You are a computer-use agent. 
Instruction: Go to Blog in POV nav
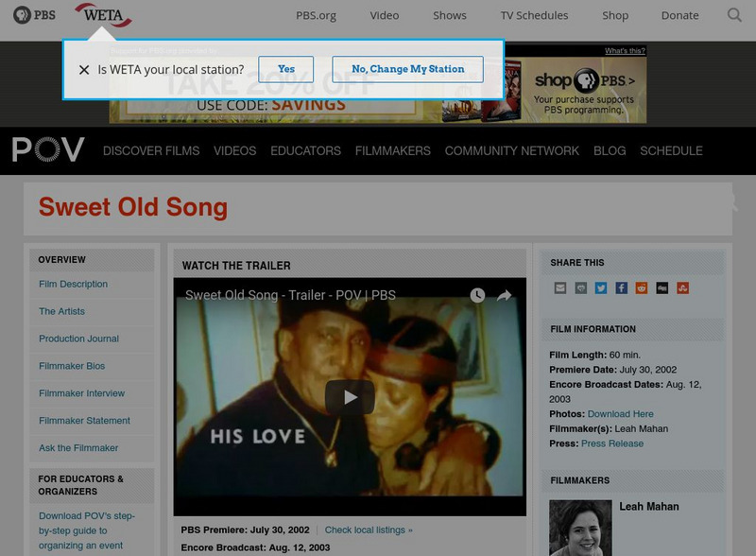click(610, 151)
